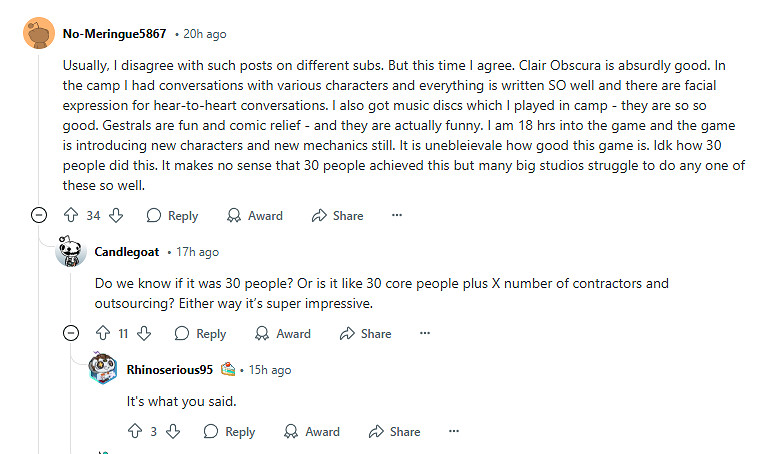Share Candlegoat's comment

[x=366, y=334]
